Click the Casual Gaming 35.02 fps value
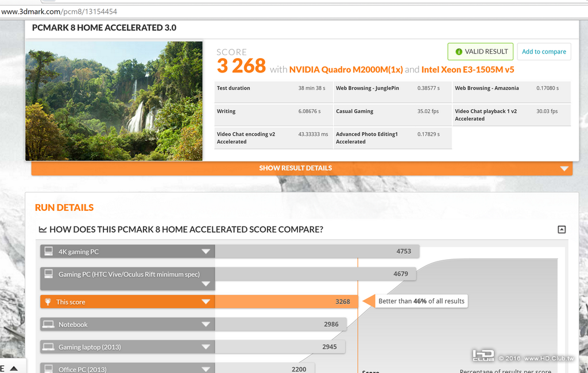This screenshot has width=588, height=373. point(428,111)
